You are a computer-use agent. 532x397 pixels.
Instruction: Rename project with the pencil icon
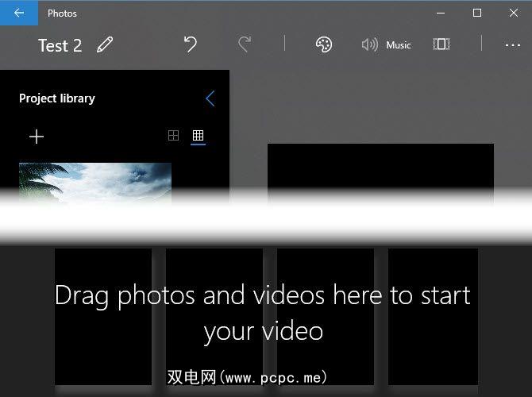105,44
